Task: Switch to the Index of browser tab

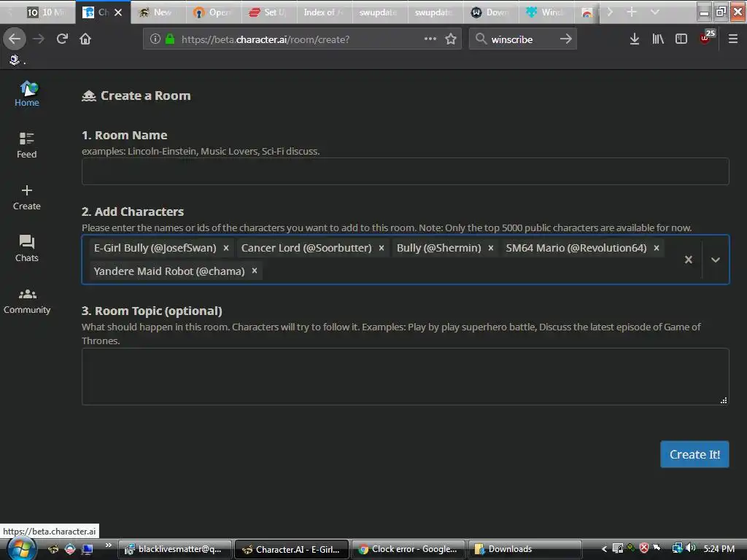Action: pos(324,12)
